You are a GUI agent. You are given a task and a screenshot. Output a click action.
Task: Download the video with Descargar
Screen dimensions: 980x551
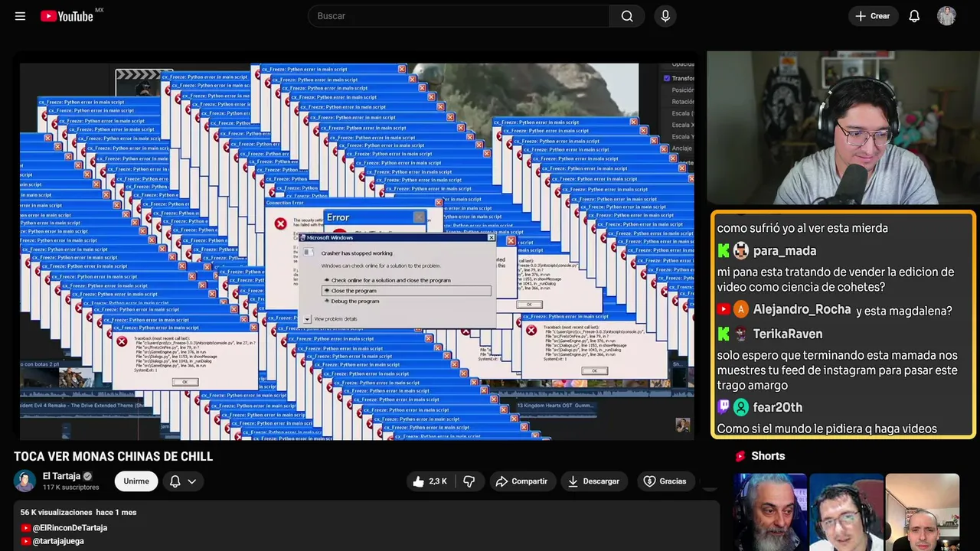click(593, 481)
